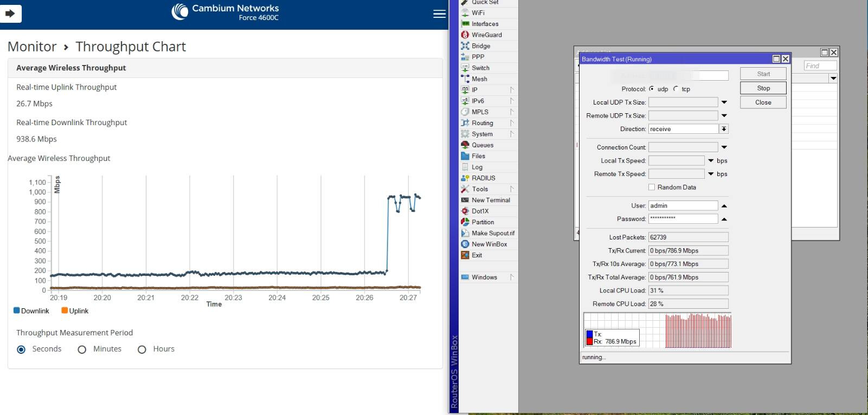Open the Windows submenu arrow
This screenshot has height=415, width=868.
(511, 277)
